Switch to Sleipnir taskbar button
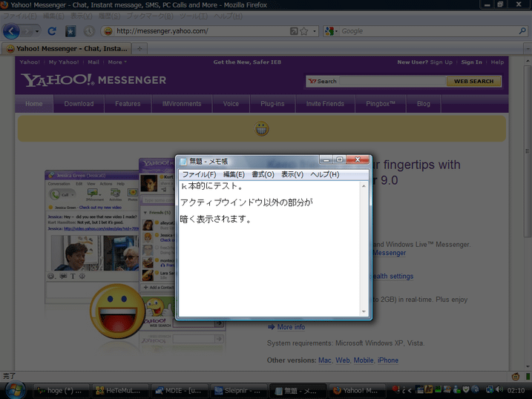532x399 pixels. 239,391
